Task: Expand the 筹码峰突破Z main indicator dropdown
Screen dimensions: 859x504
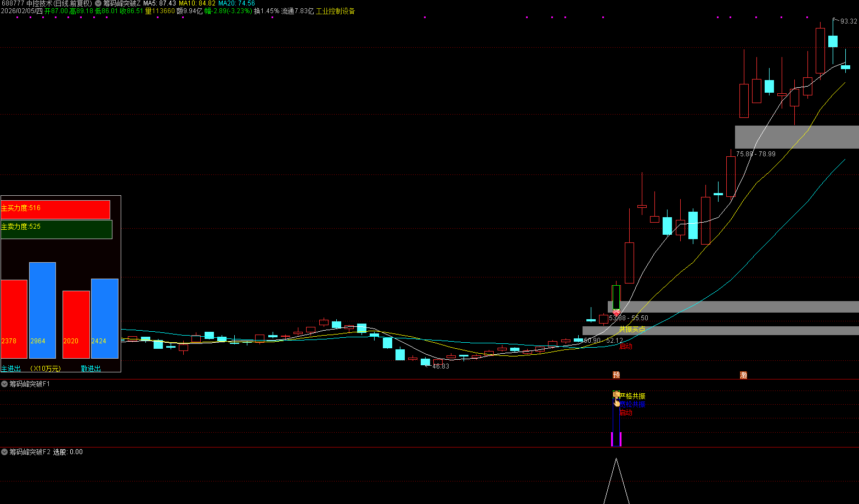Action: pos(98,3)
